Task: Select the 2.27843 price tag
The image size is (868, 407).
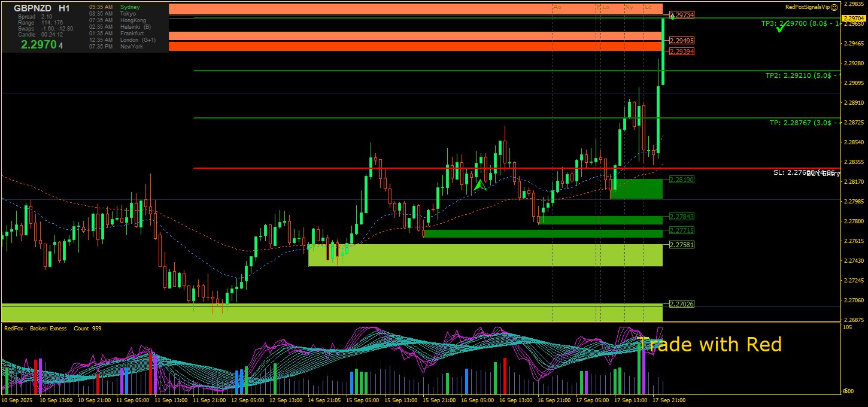Action: [682, 217]
